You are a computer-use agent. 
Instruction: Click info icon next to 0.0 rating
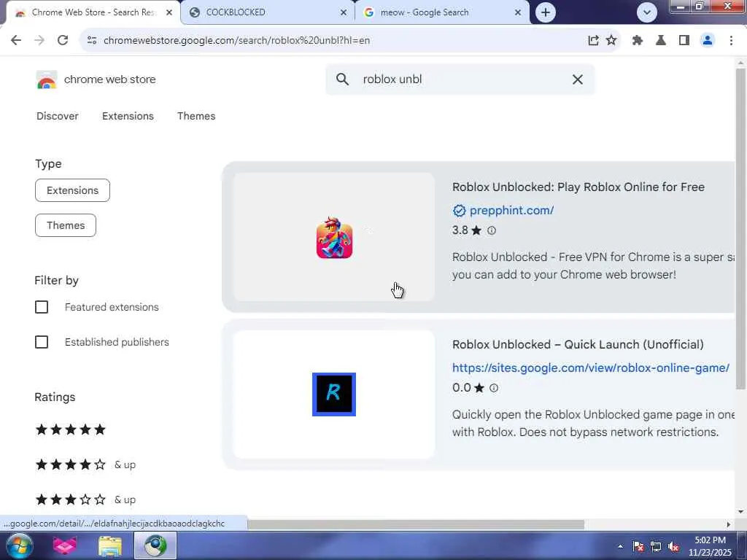pyautogui.click(x=494, y=388)
